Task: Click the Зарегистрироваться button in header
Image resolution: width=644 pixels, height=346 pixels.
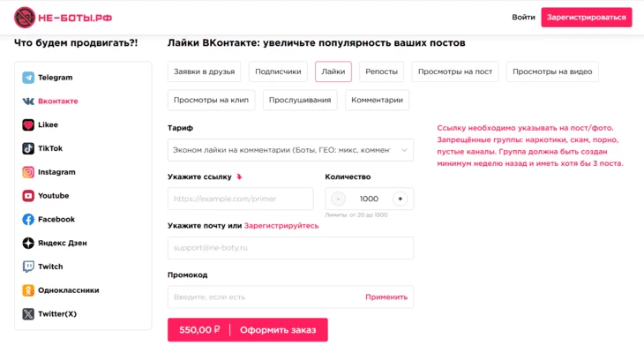Action: tap(587, 18)
